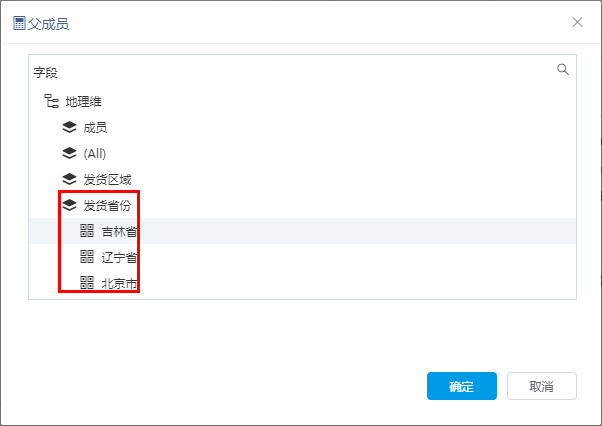Click the search magnifier icon
The image size is (602, 426).
pyautogui.click(x=563, y=69)
